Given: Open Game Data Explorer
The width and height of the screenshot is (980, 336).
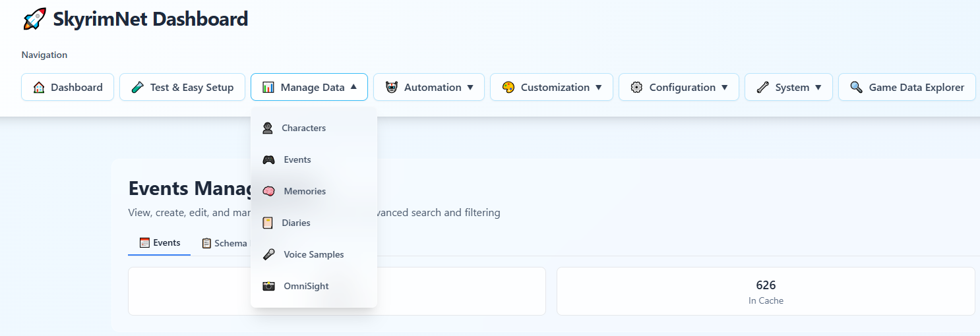Looking at the screenshot, I should click(x=907, y=87).
